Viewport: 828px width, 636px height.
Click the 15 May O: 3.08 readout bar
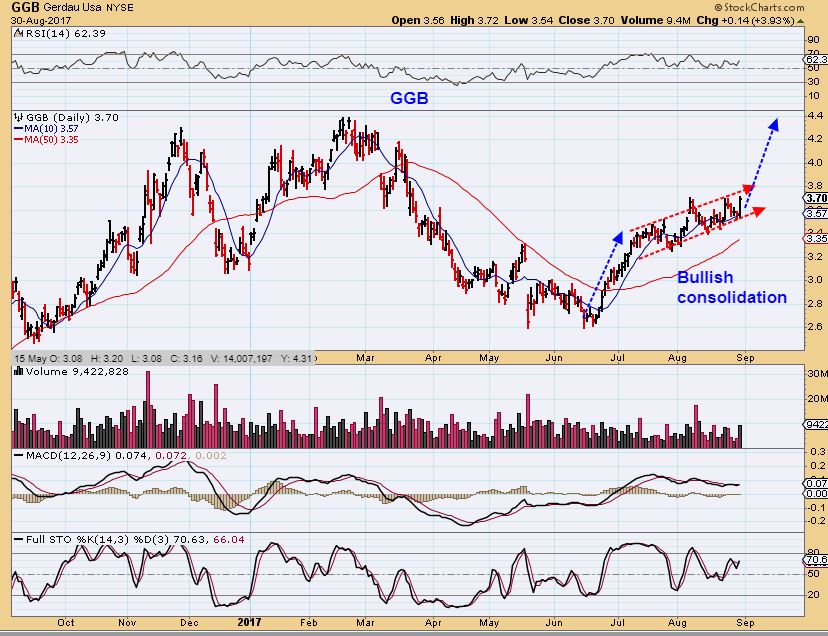coord(164,358)
